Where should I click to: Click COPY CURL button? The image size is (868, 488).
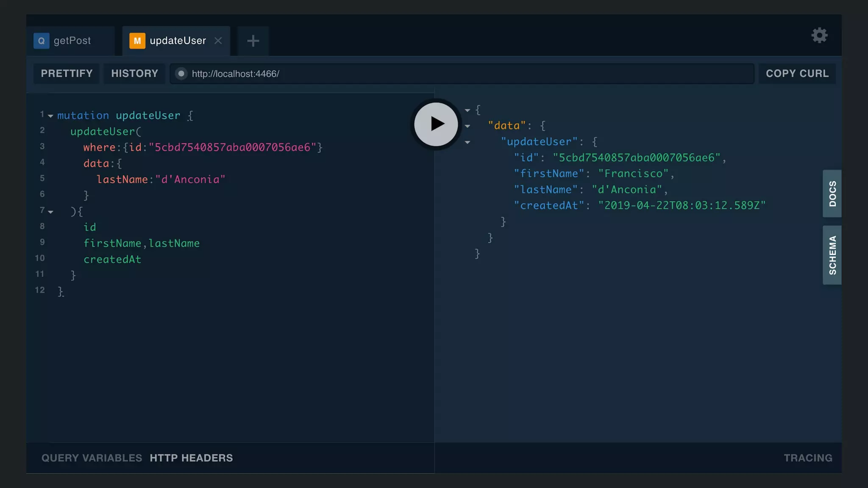[x=797, y=74]
